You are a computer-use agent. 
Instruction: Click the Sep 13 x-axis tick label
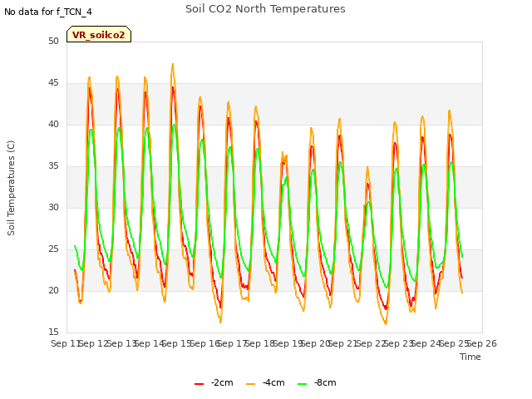pos(122,343)
